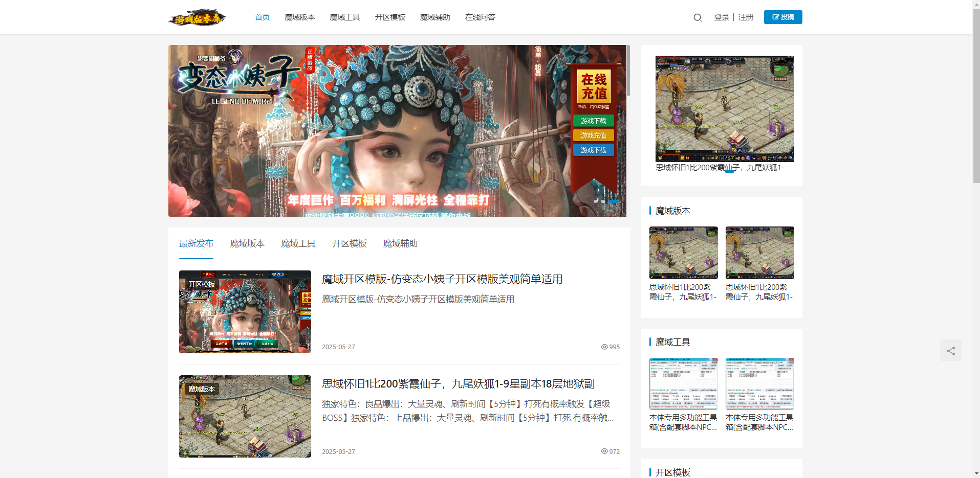The image size is (980, 478).
Task: Open 在线问答 in top navigation
Action: 480,17
